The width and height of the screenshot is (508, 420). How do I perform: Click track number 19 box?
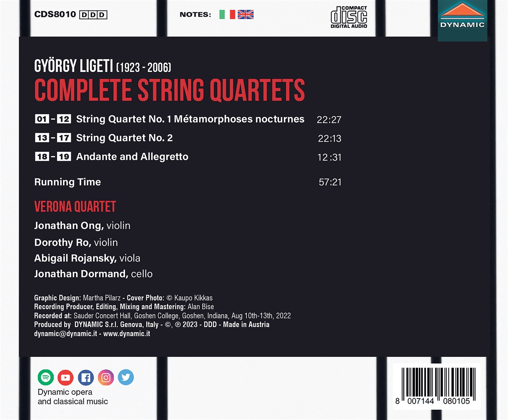click(64, 157)
